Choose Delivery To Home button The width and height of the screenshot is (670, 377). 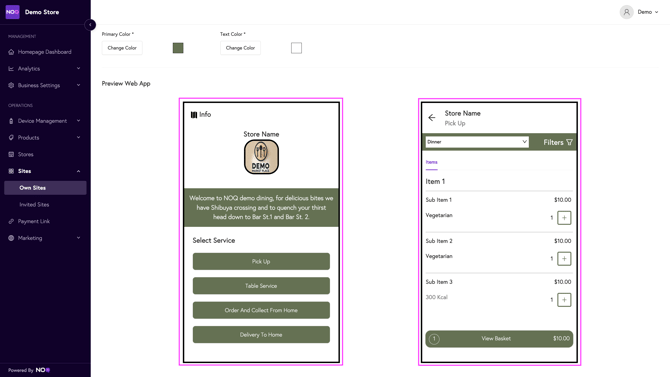(x=261, y=335)
